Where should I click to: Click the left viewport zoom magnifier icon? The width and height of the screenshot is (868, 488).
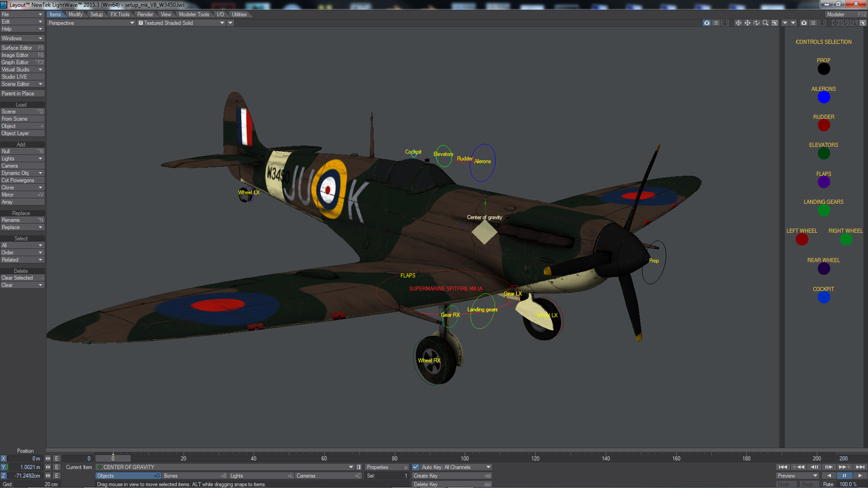pyautogui.click(x=765, y=23)
